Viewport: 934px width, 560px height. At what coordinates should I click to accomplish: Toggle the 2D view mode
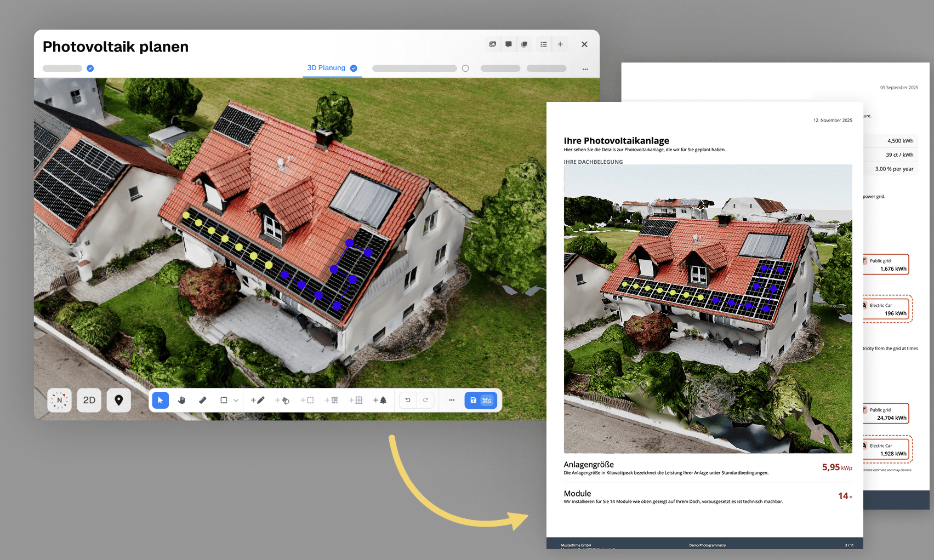[89, 400]
